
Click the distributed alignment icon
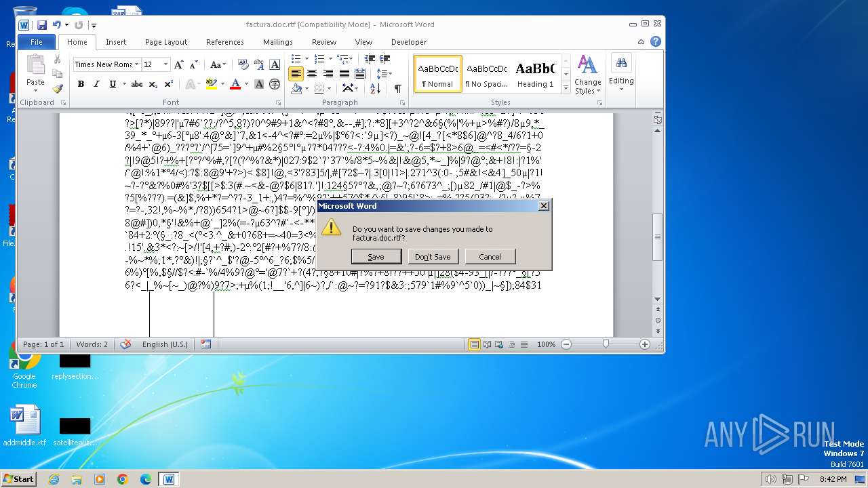tap(361, 74)
